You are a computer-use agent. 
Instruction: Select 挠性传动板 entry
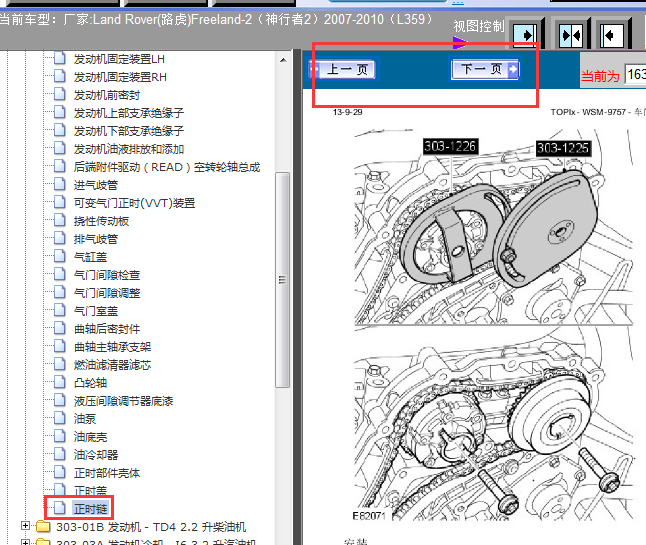coord(101,221)
